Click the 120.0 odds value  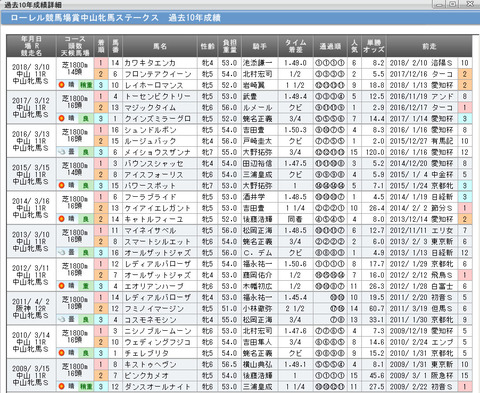375,152
